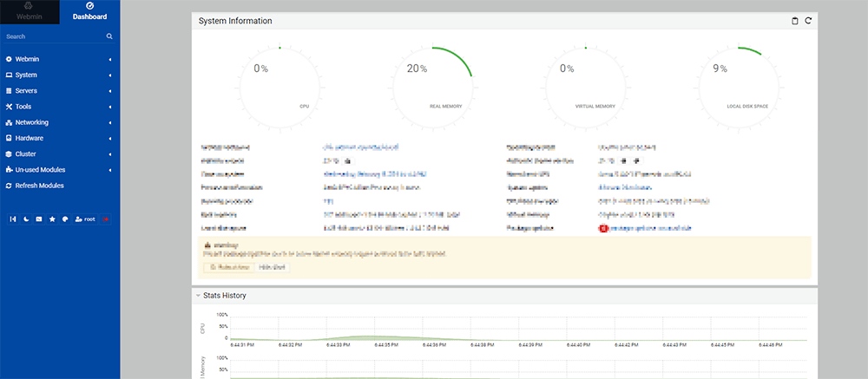
Task: Open the Webmin gear category in sidebar
Action: pyautogui.click(x=9, y=59)
